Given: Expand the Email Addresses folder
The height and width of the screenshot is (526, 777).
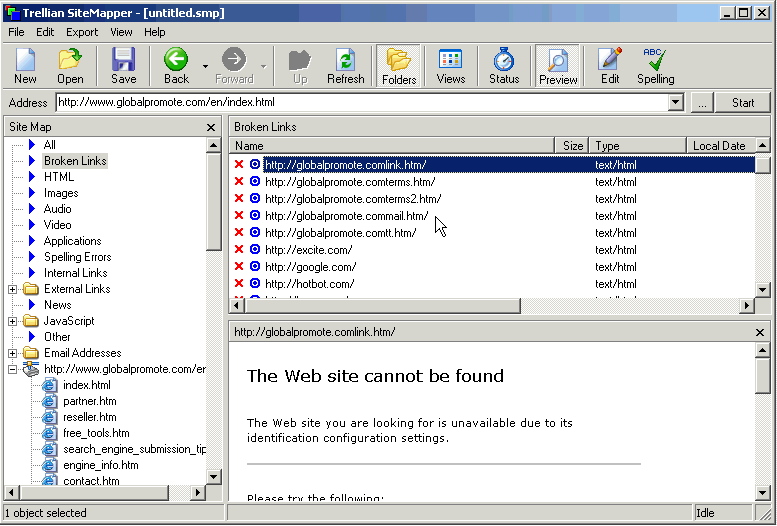Looking at the screenshot, I should [12, 353].
